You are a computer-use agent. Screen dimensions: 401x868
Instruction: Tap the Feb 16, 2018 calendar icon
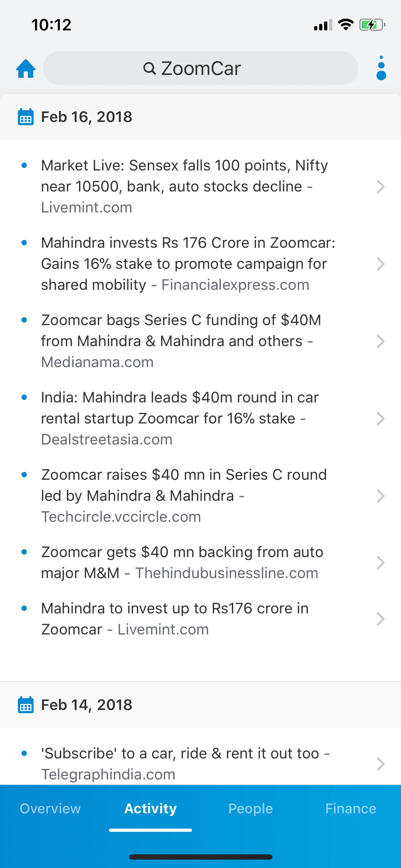click(26, 117)
